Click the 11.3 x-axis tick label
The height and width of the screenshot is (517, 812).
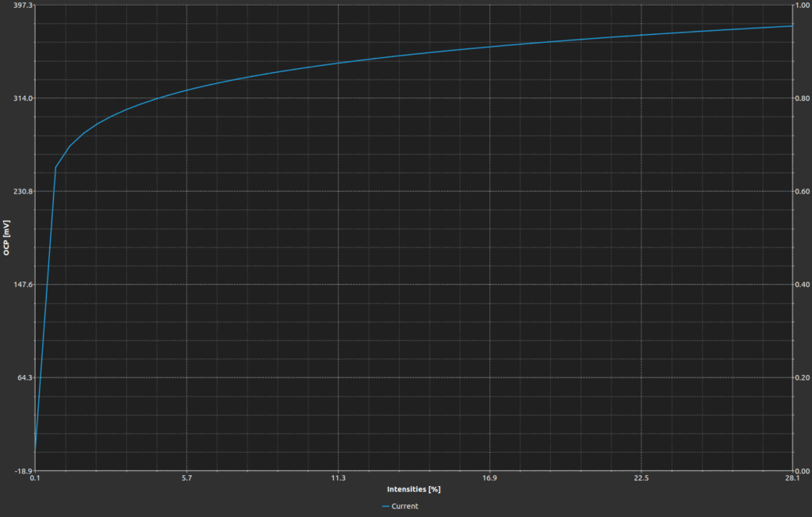339,478
